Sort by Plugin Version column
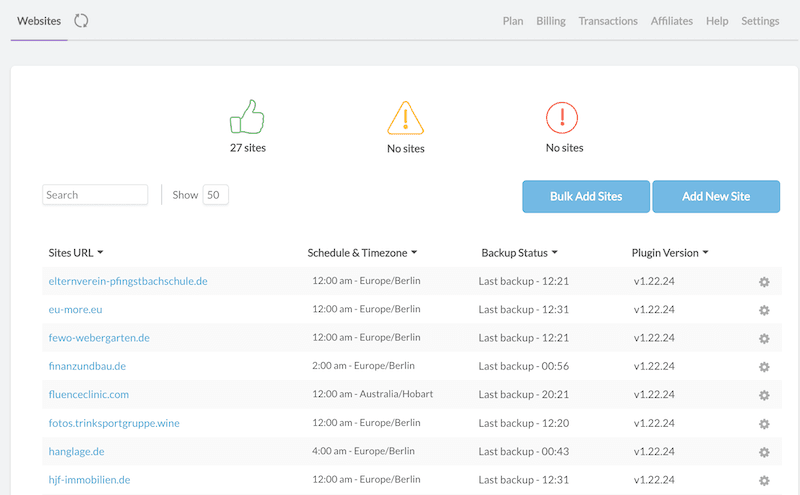The width and height of the screenshot is (800, 495). [670, 253]
